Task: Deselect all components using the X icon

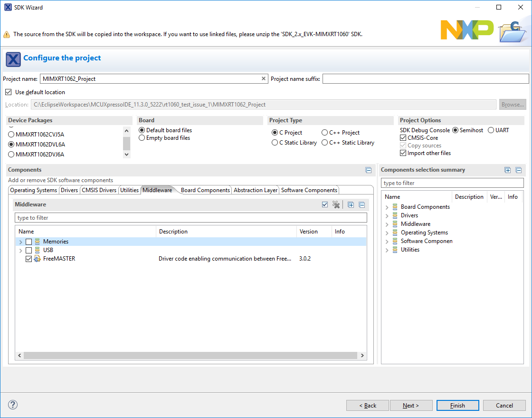Action: 336,204
